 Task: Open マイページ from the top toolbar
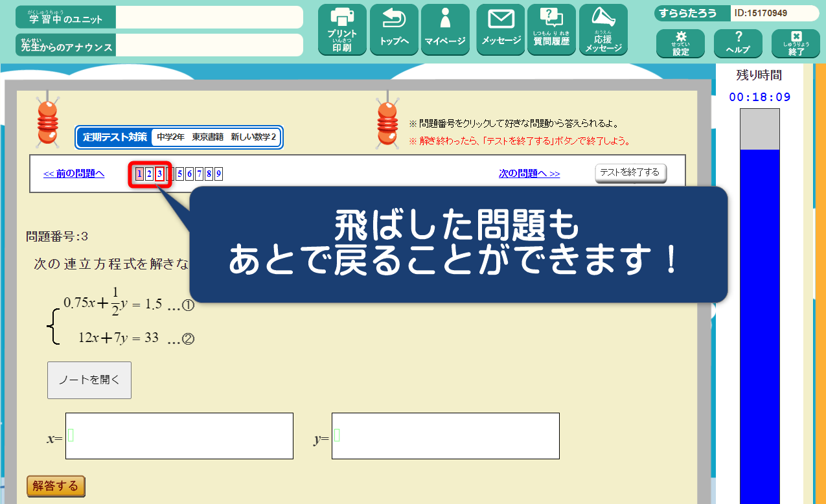[445, 30]
